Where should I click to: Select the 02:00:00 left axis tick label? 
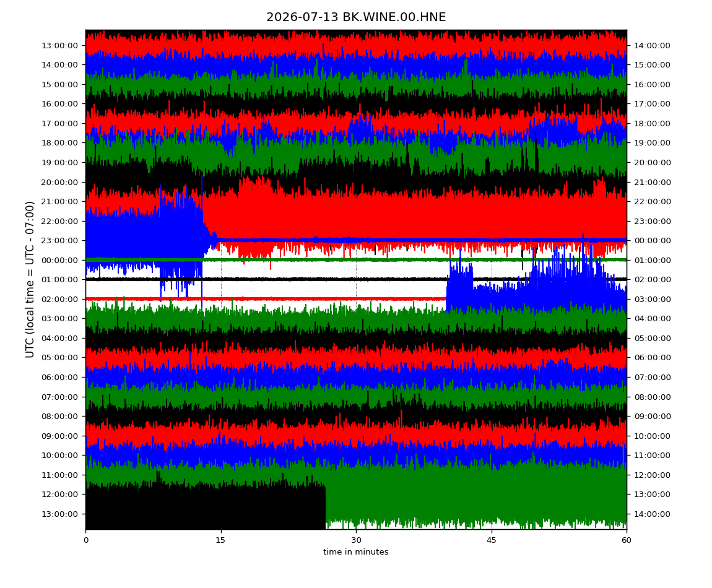pyautogui.click(x=59, y=299)
